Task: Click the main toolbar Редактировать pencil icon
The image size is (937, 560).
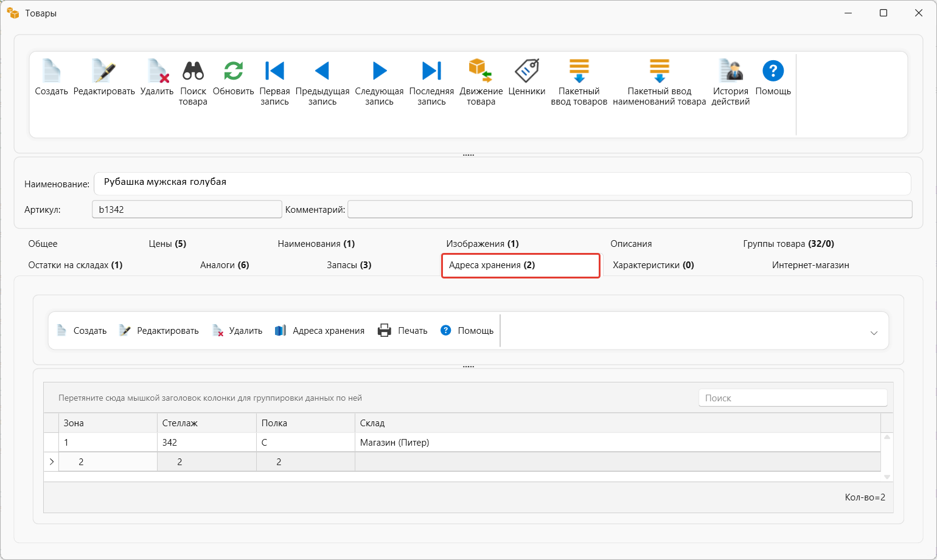Action: 104,71
